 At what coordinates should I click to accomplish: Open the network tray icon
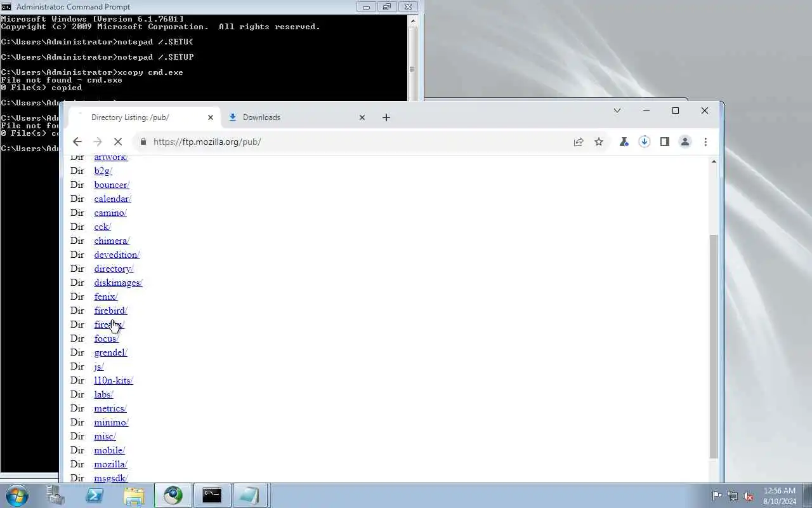tap(733, 496)
